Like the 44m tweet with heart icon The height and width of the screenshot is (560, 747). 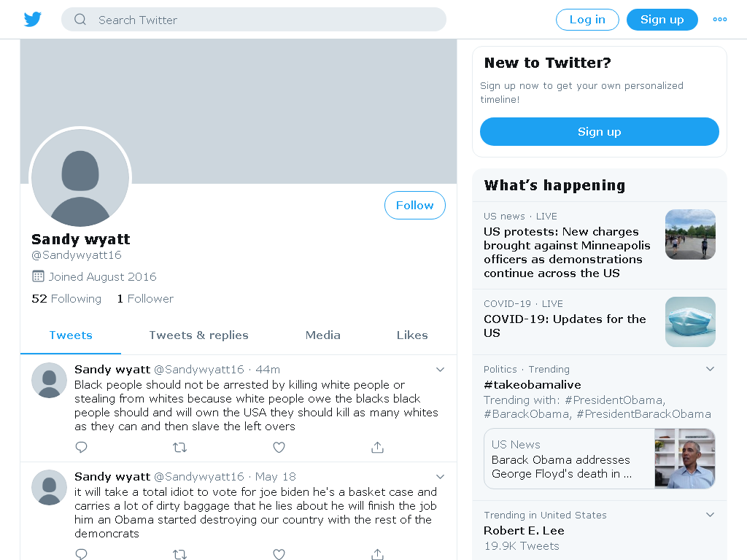coord(279,447)
